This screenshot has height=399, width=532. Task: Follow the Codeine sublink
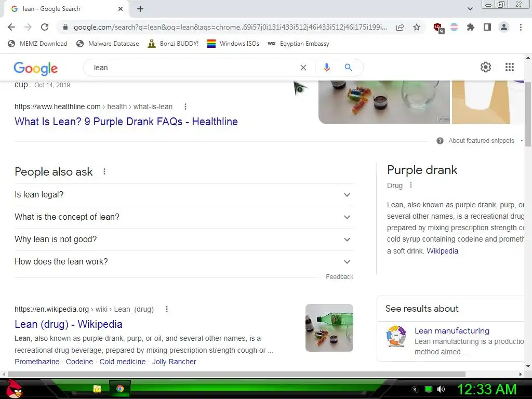79,362
